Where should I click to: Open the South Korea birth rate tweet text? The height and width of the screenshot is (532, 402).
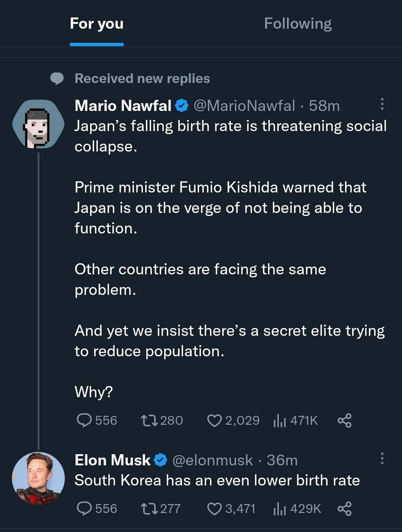(217, 481)
